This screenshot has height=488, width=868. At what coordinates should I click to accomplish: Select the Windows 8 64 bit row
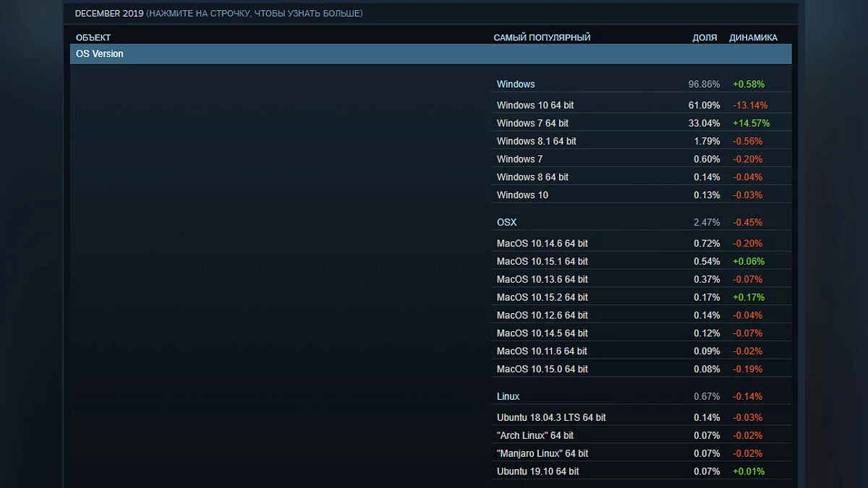[x=532, y=177]
